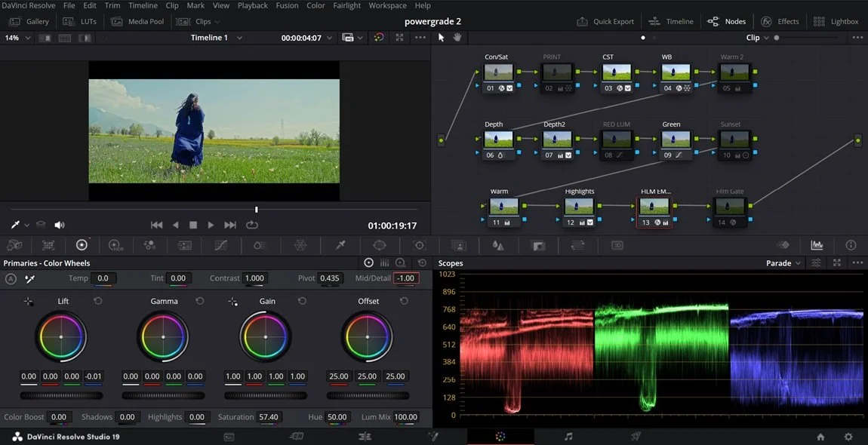
Task: Open the 14% viewer zoom dropdown
Action: 16,38
